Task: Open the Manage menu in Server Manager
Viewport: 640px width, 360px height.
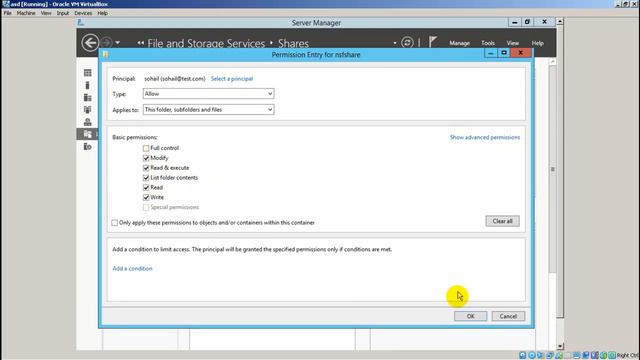Action: [460, 43]
